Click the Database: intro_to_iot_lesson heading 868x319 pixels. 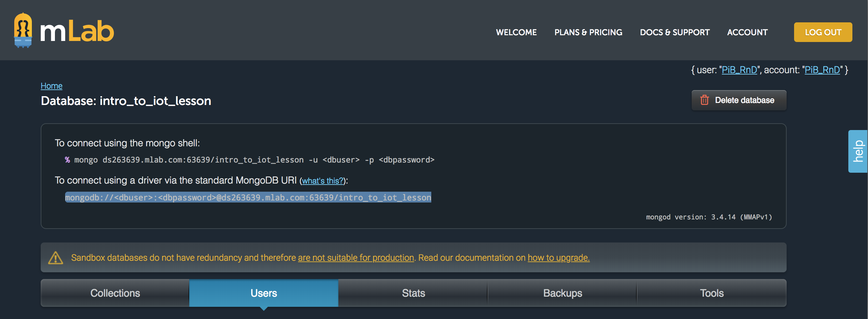pyautogui.click(x=126, y=101)
